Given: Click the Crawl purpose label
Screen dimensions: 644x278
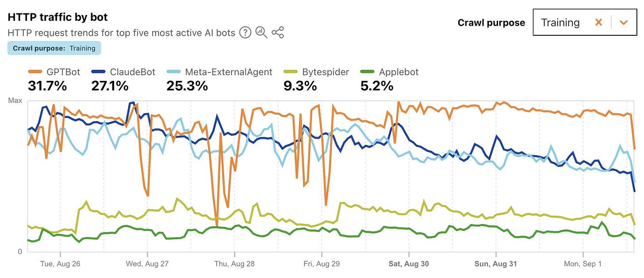Looking at the screenshot, I should [x=491, y=22].
